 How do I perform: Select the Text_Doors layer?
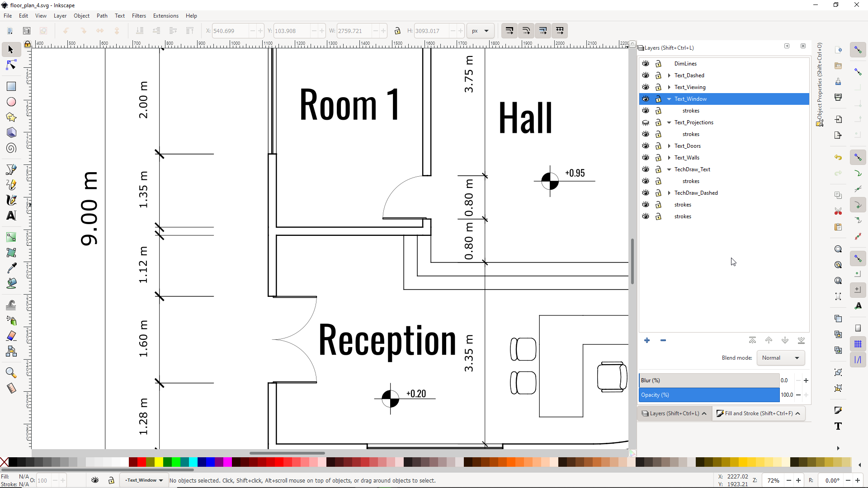tap(687, 146)
